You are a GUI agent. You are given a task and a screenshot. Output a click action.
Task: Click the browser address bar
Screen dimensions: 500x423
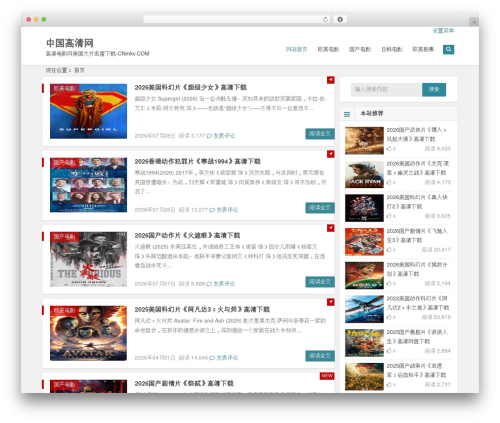(x=237, y=19)
